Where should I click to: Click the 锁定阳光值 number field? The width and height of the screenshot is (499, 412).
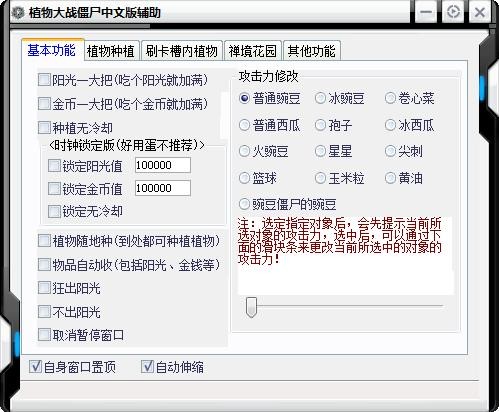click(x=163, y=165)
